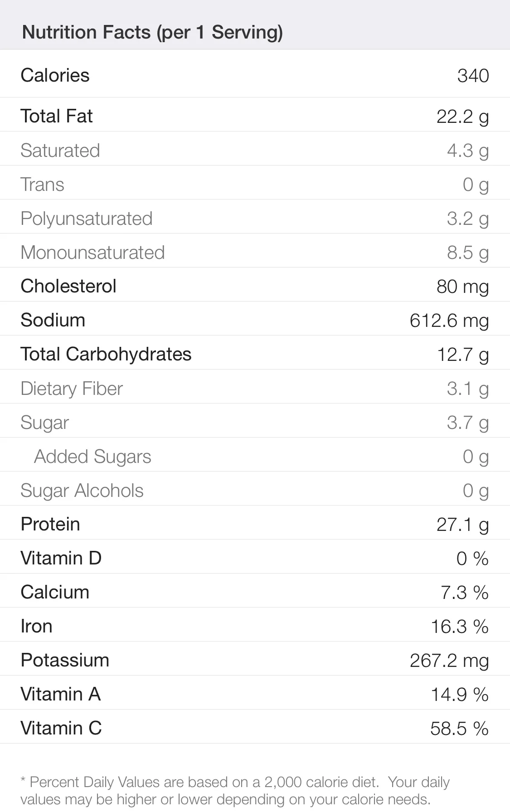510x812 pixels.
Task: Select the Calories row
Action: 255,75
